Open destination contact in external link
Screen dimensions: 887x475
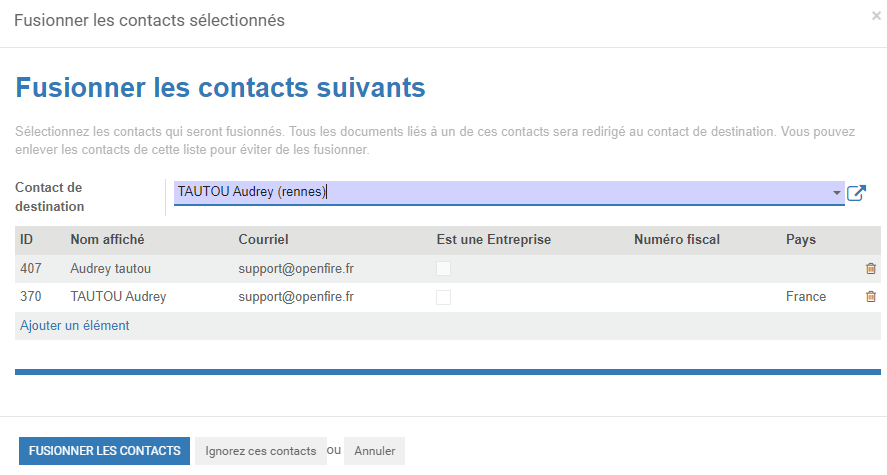point(856,193)
